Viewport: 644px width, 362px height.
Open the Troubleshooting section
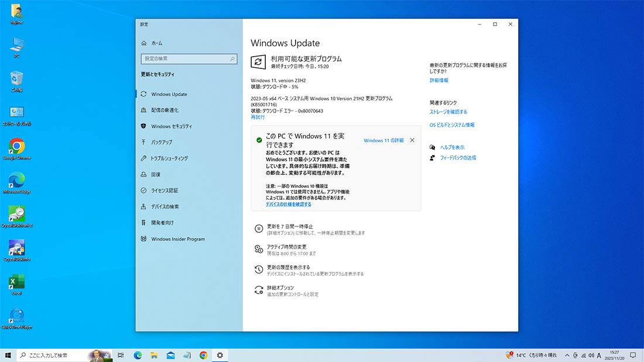(169, 158)
